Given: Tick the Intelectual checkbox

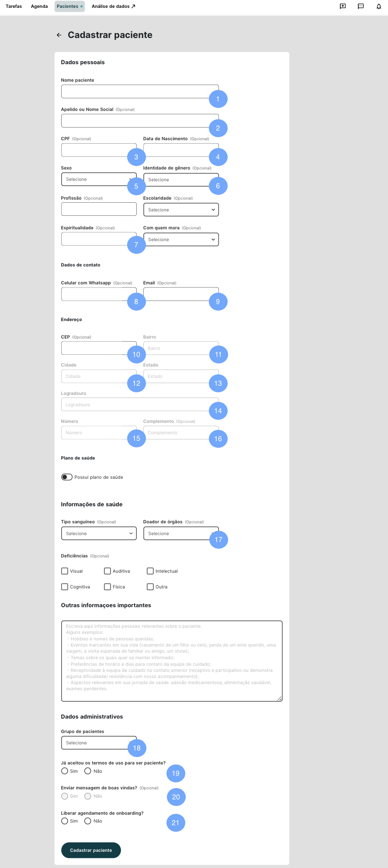Looking at the screenshot, I should pos(150,571).
